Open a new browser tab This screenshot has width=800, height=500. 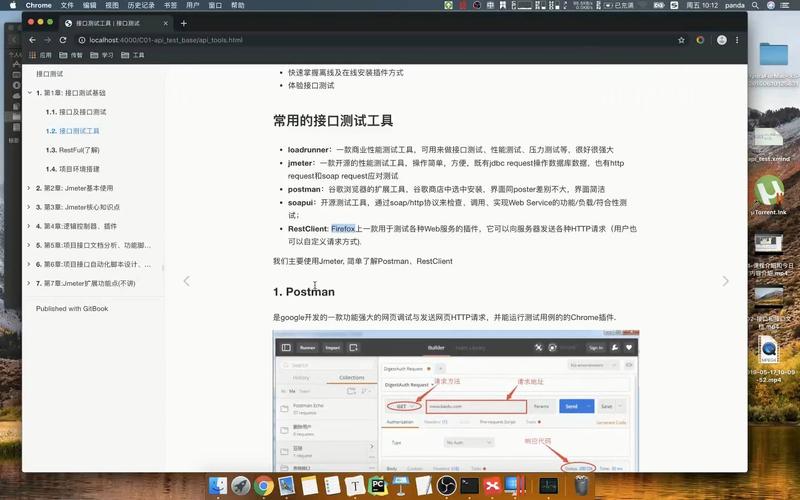coord(184,23)
